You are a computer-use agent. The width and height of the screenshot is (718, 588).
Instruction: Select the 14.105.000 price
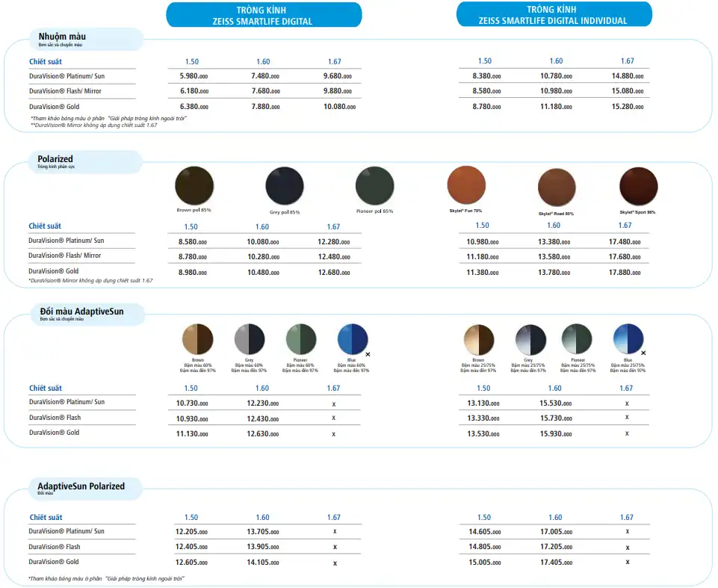click(x=263, y=563)
